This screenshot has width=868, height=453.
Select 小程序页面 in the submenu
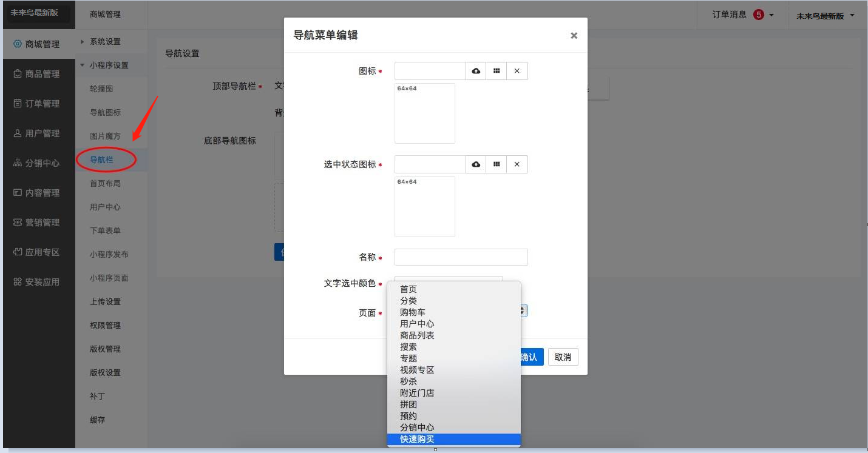109,278
